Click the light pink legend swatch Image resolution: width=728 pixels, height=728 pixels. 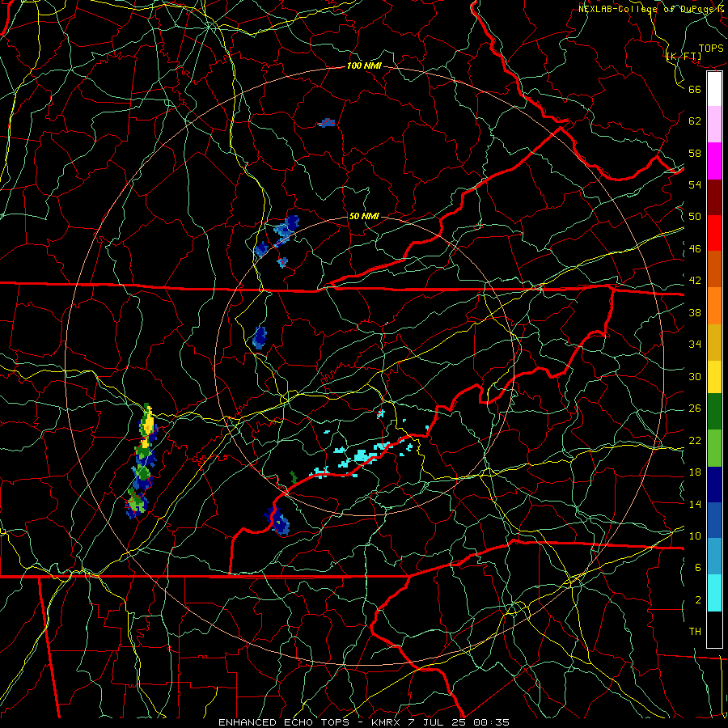[714, 124]
